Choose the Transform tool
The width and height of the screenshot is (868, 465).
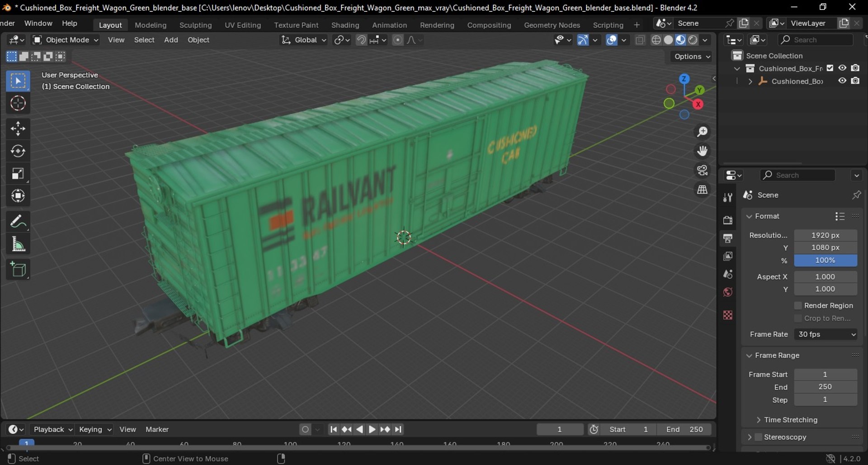[18, 196]
